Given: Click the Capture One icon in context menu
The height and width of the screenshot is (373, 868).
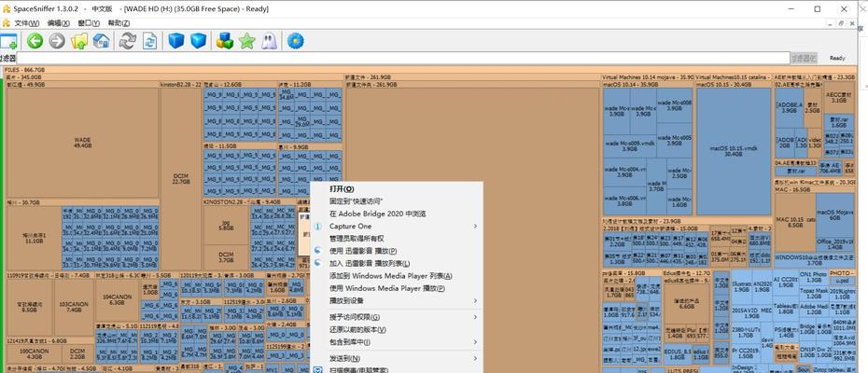Looking at the screenshot, I should tap(317, 227).
